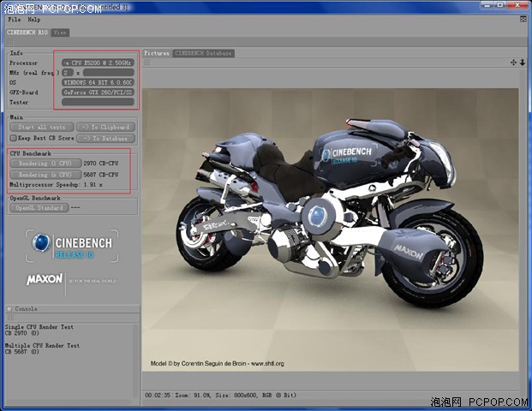Viewport: 532px width, 411px height.
Task: Click the empty Tester field
Action: (x=98, y=102)
